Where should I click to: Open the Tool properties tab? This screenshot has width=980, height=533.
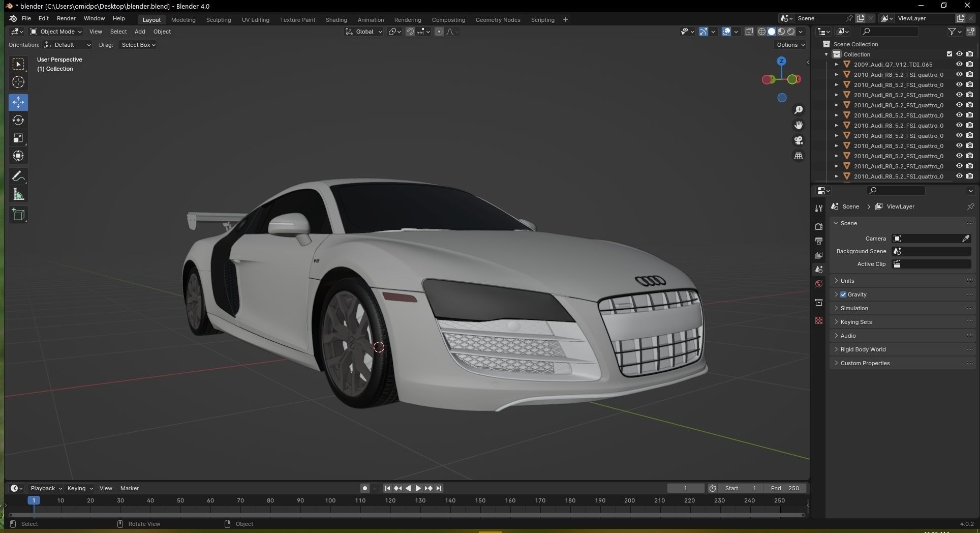[x=819, y=209]
